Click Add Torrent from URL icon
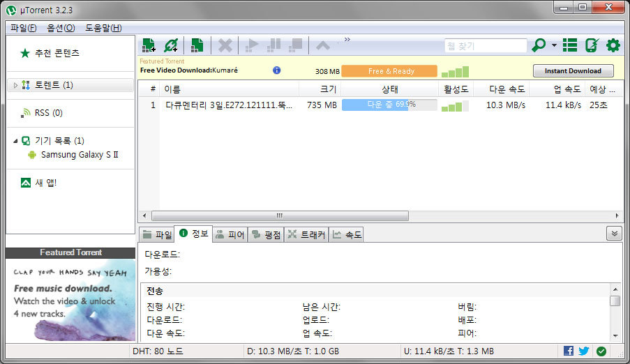The image size is (630, 364). 171,45
